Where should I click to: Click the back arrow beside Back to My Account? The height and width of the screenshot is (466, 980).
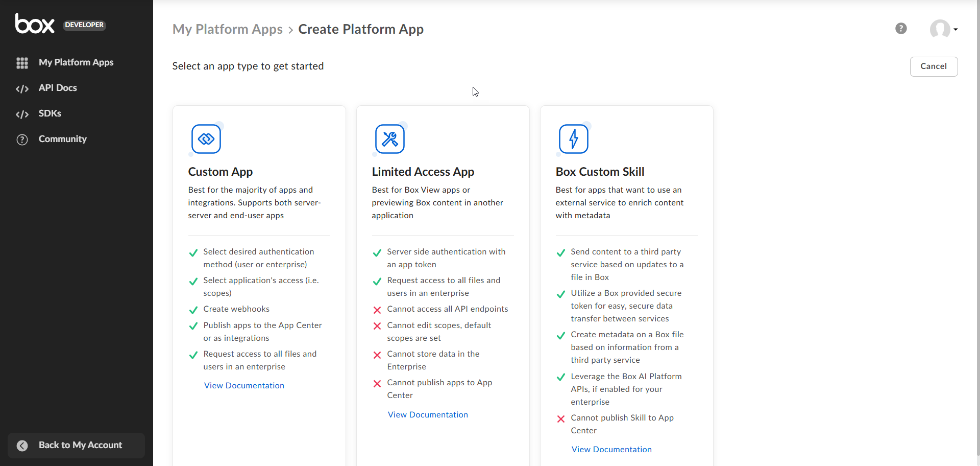tap(22, 445)
